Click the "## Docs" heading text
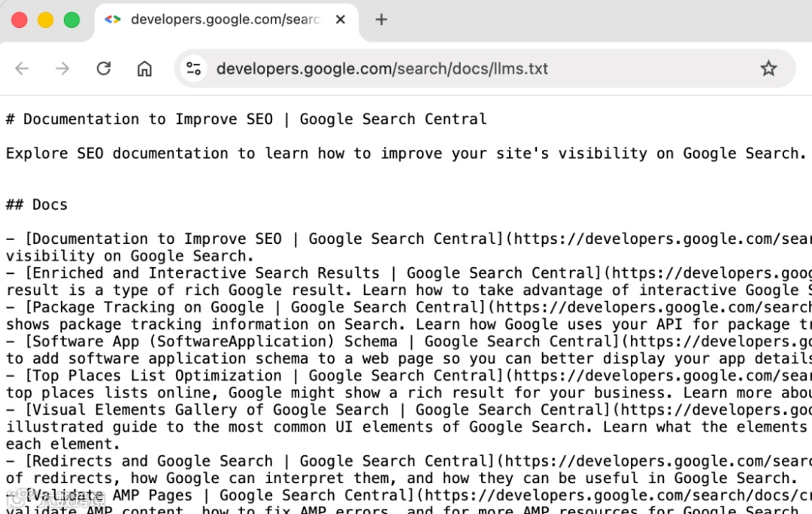The image size is (812, 514). point(37,205)
